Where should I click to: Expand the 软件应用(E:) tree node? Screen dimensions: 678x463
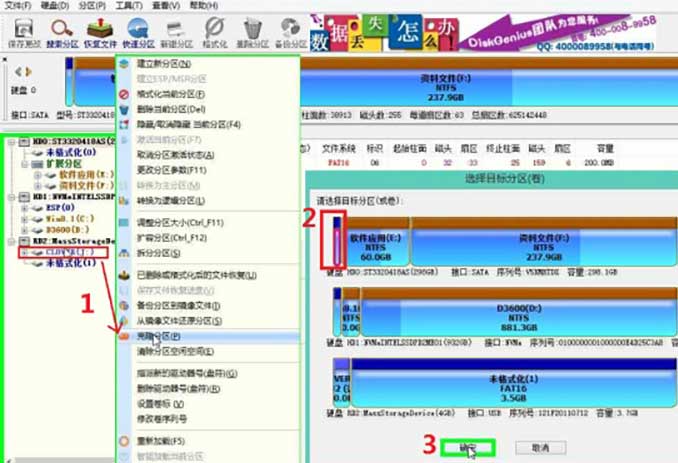[x=37, y=174]
